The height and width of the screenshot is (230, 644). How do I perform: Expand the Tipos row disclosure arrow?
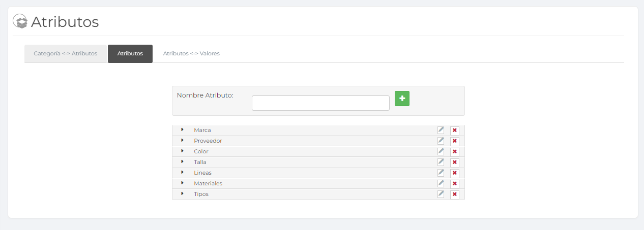coord(182,193)
